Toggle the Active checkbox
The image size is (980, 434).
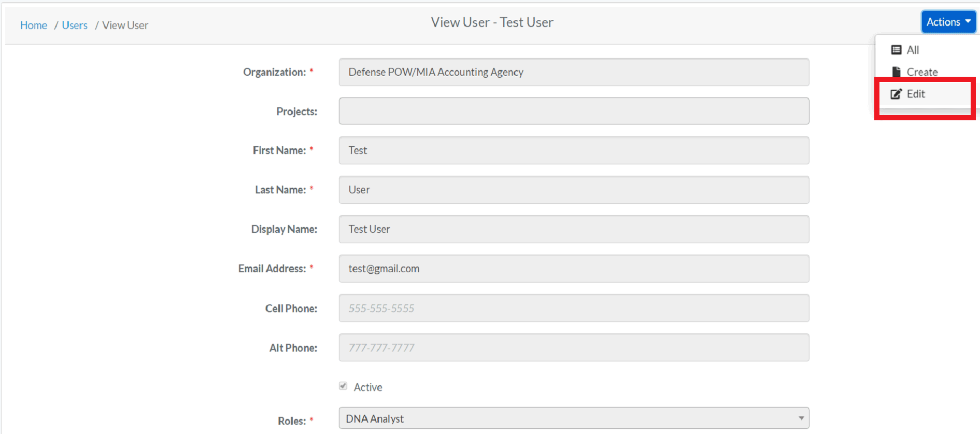[343, 386]
